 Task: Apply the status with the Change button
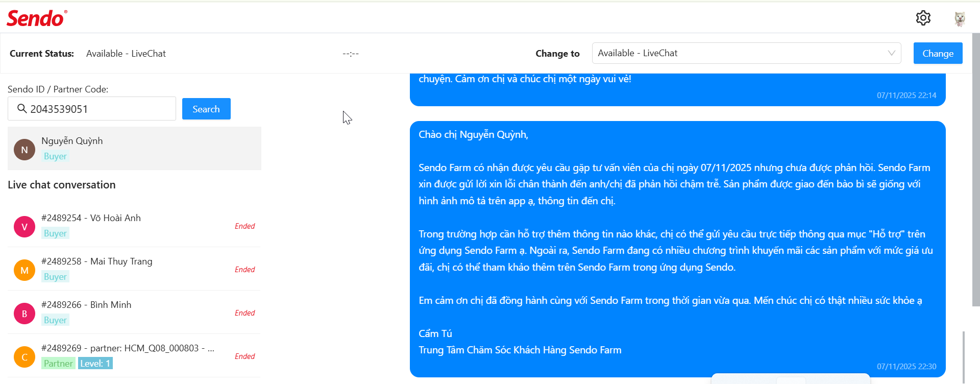(938, 53)
